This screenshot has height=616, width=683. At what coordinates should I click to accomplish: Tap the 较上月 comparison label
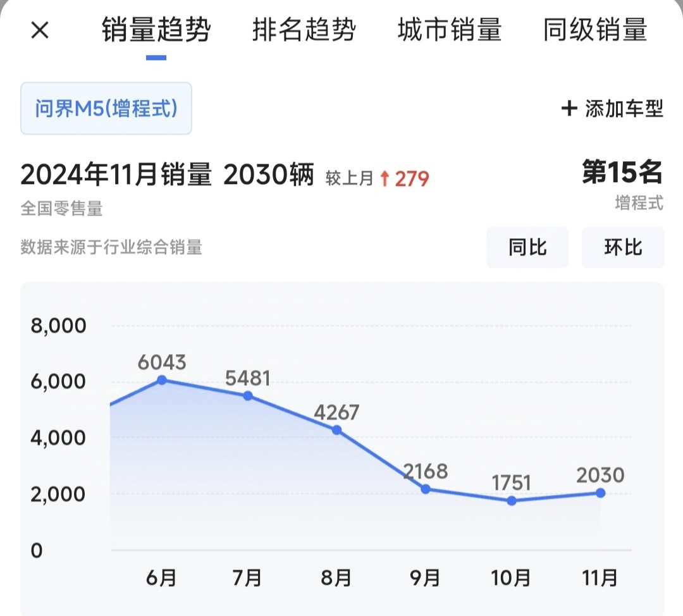tap(349, 178)
